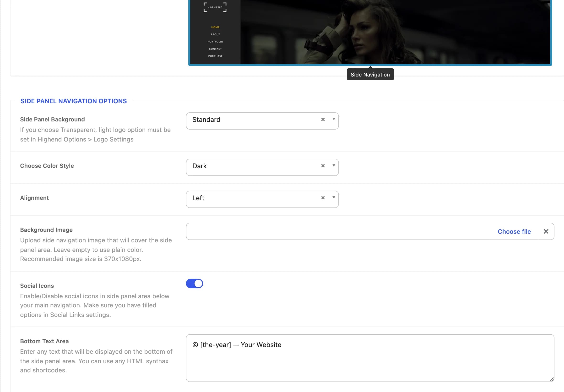The image size is (564, 392).
Task: Click the Dark value in Color Style
Action: click(x=199, y=166)
